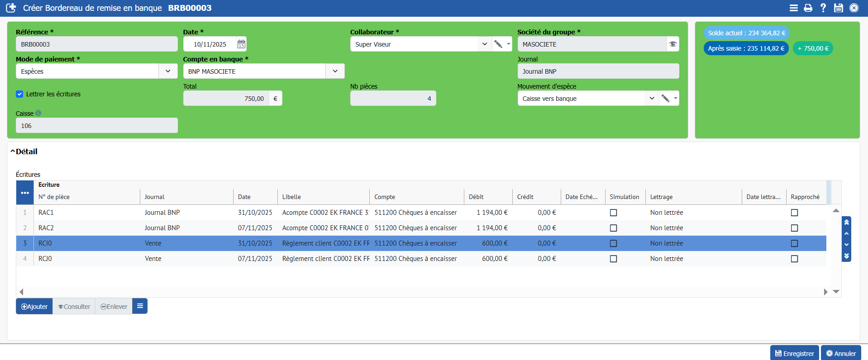This screenshot has width=868, height=360.
Task: Open the list menu beside Enlever
Action: tap(140, 306)
